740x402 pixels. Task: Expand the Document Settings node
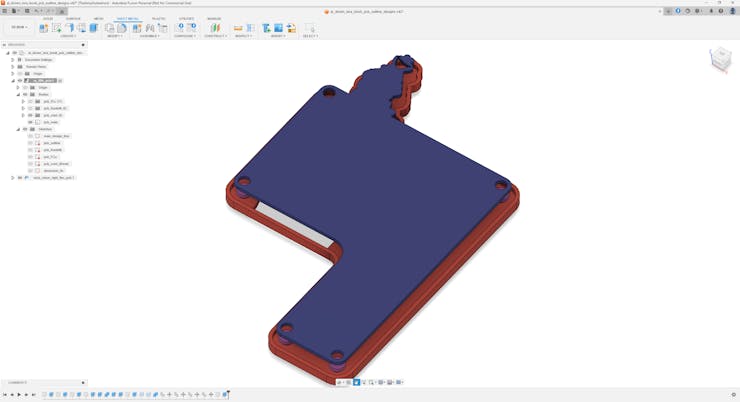coord(13,60)
